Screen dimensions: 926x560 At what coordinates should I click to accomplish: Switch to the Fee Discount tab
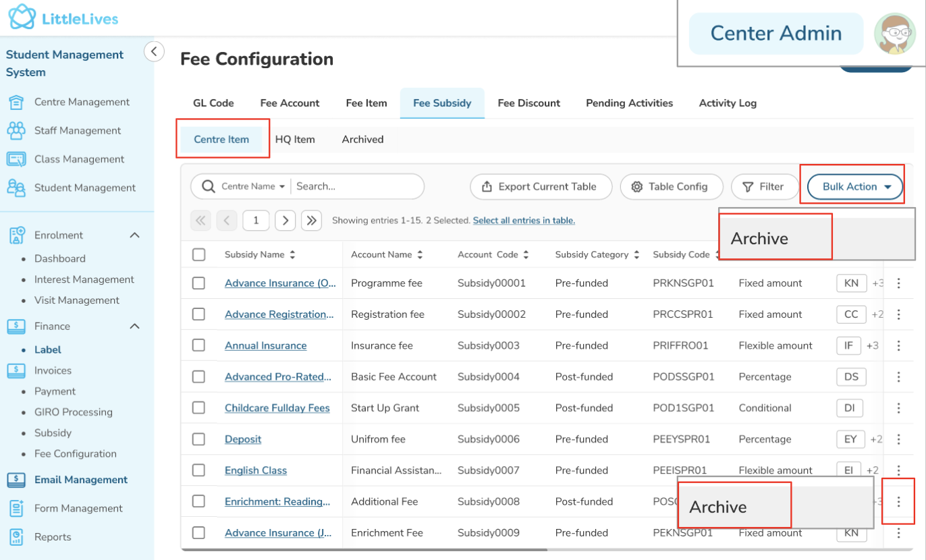click(528, 103)
